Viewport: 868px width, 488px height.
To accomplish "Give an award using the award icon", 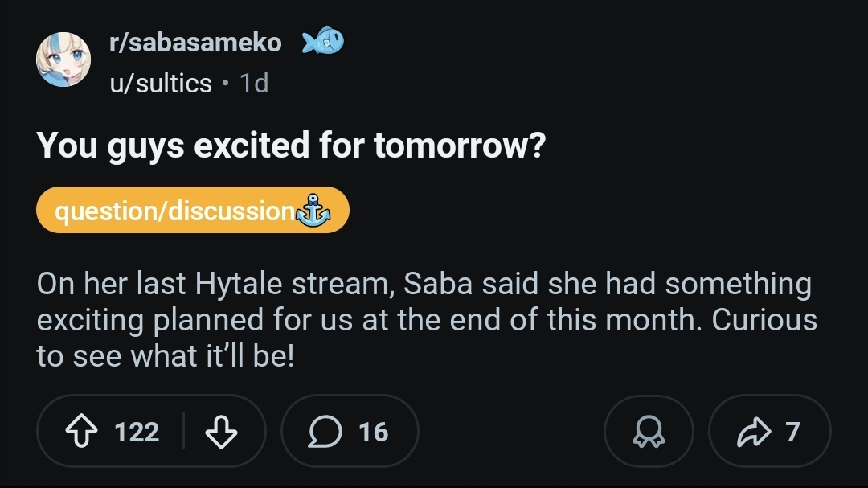I will coord(648,433).
